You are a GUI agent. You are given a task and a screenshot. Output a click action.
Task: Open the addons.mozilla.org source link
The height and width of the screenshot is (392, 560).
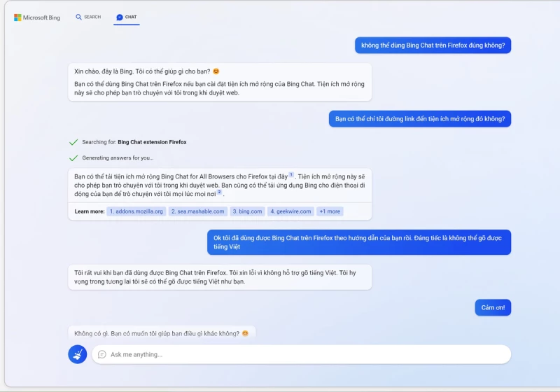pos(136,211)
